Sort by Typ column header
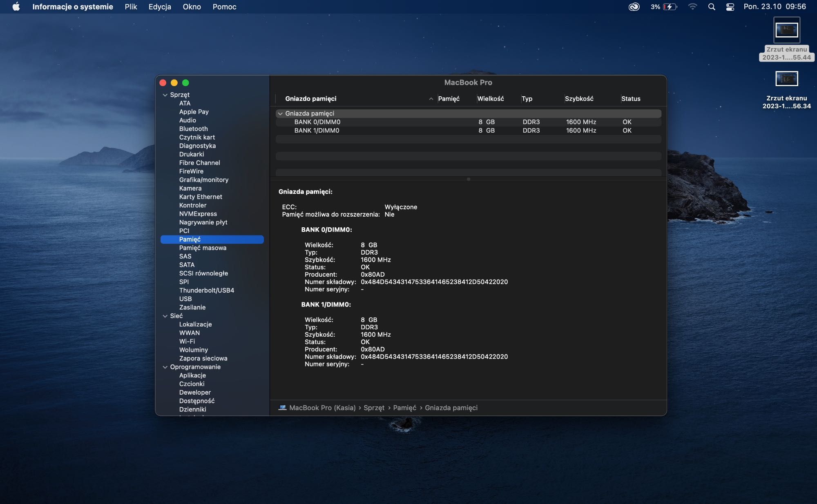Image resolution: width=817 pixels, height=504 pixels. (x=527, y=99)
